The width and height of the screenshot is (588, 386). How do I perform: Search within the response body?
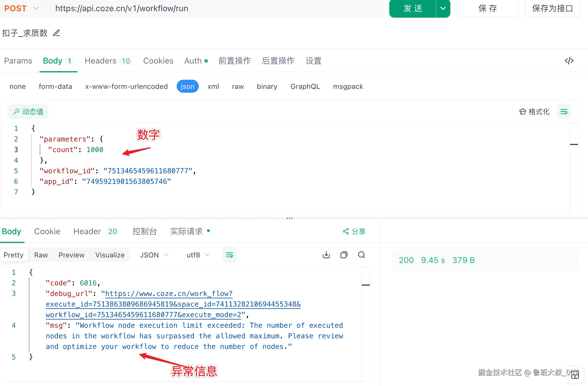pyautogui.click(x=362, y=255)
